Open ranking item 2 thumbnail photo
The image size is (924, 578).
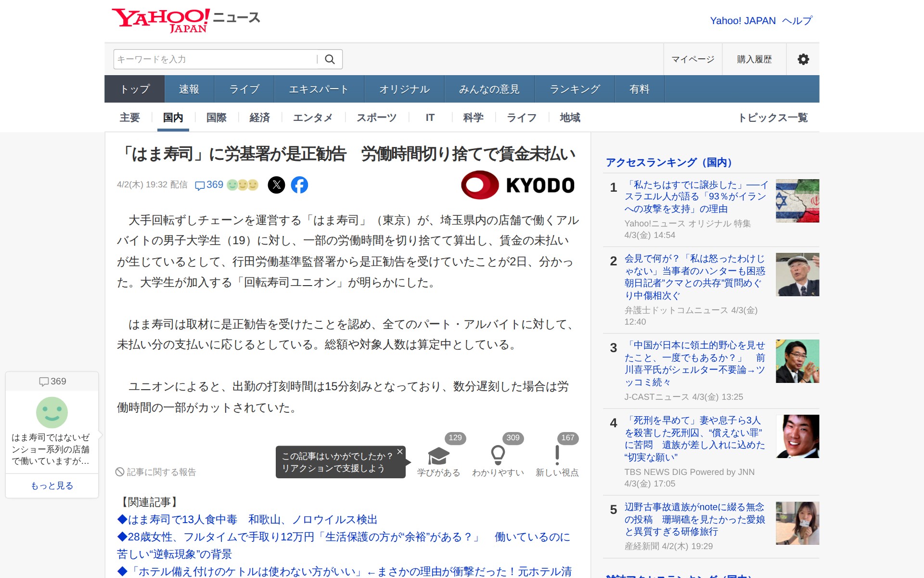point(797,275)
